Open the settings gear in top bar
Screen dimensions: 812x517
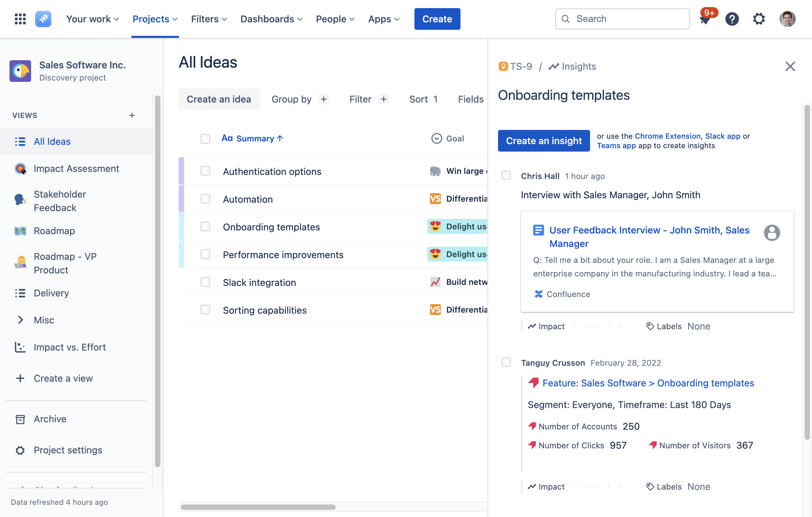tap(759, 19)
